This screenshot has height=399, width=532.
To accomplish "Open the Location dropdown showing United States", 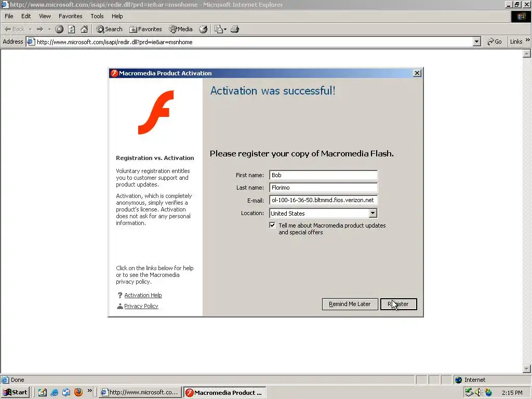I will pos(323,213).
